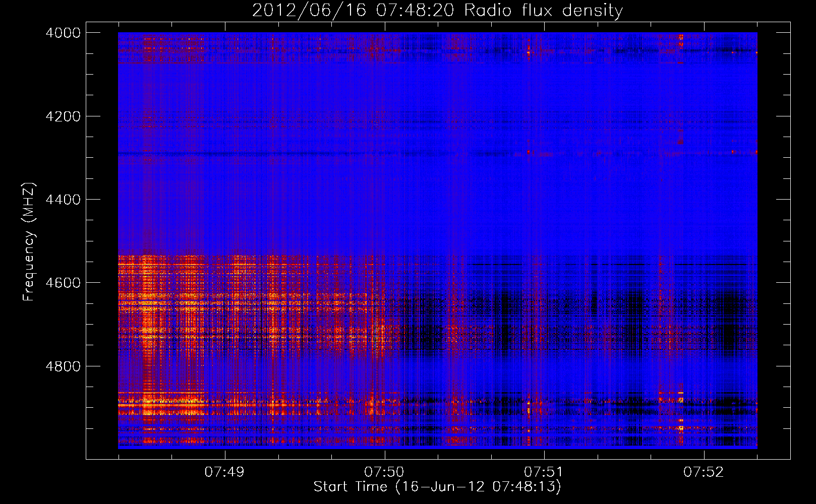
Task: Select the 4000 frequency axis label
Action: [x=63, y=33]
